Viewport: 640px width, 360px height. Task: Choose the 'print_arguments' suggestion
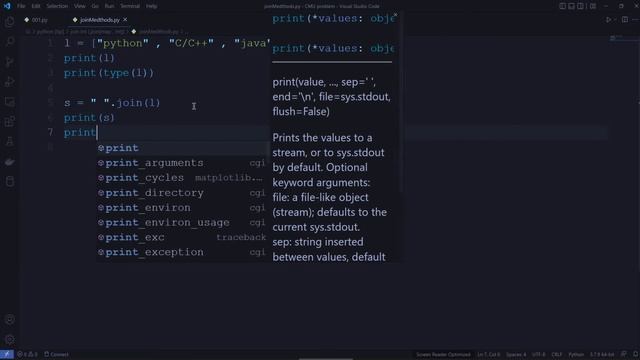[x=183, y=163]
